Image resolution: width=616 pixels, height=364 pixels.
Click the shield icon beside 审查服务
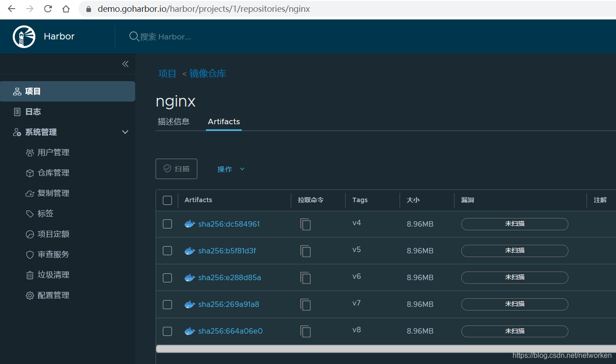coord(30,255)
